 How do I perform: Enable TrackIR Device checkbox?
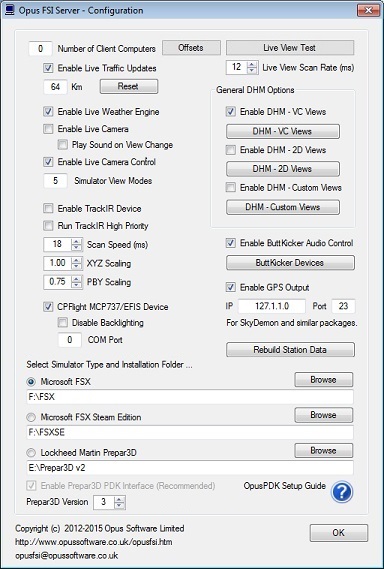pyautogui.click(x=48, y=208)
